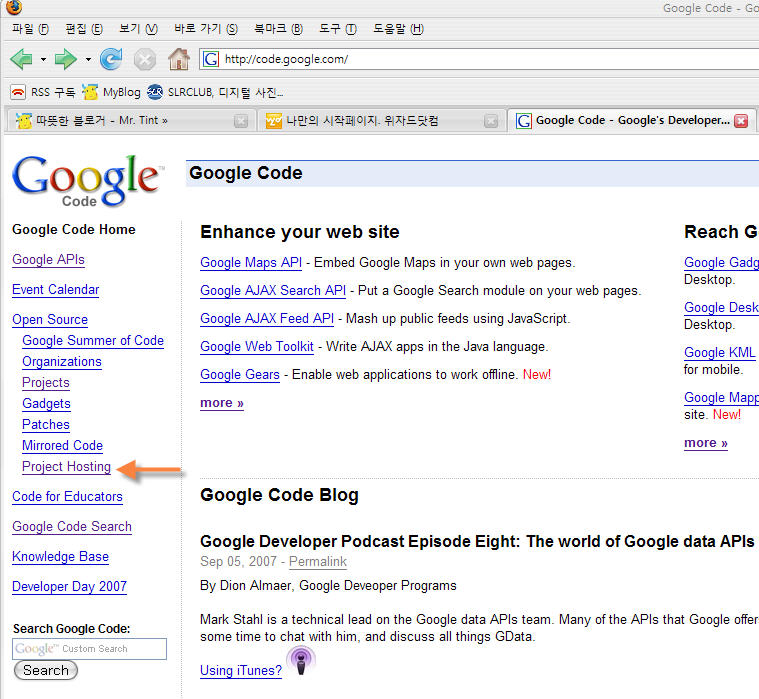Open the Knowledge Base link
This screenshot has height=699, width=759.
(x=61, y=557)
